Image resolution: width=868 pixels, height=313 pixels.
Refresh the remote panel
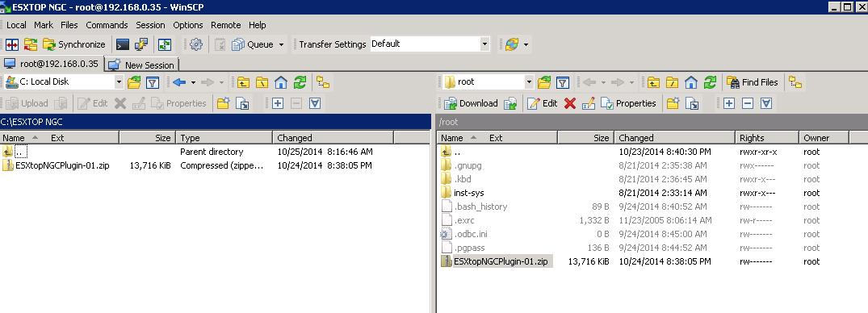pyautogui.click(x=710, y=82)
